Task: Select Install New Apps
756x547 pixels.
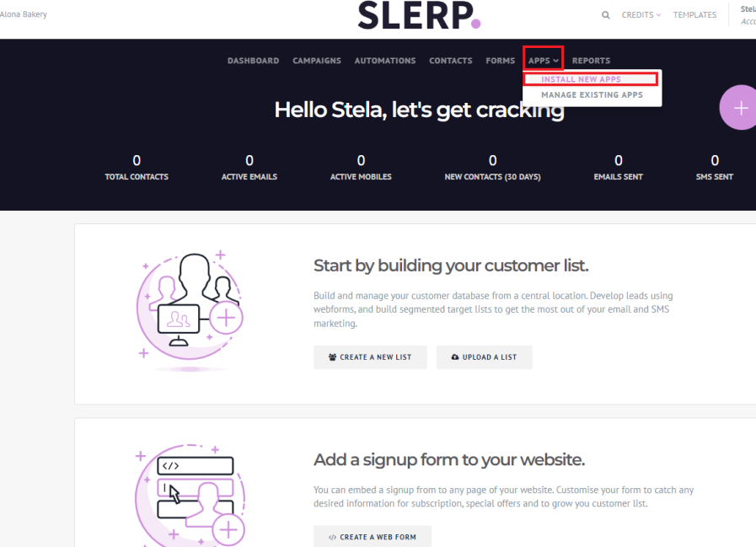Action: point(581,79)
